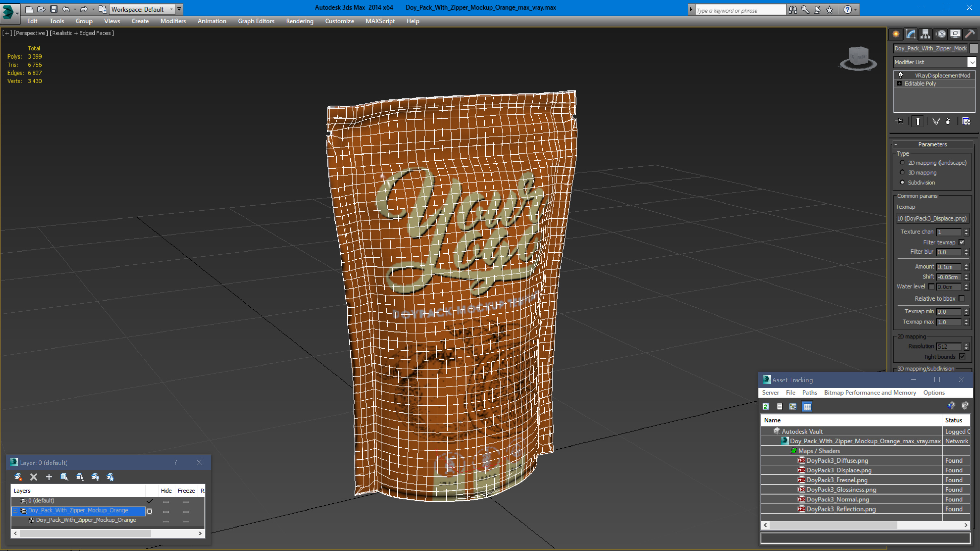The image size is (980, 551).
Task: Collapse Doy_Pack_With_Zipper_Mockup_Orange layer tree
Action: pyautogui.click(x=16, y=511)
